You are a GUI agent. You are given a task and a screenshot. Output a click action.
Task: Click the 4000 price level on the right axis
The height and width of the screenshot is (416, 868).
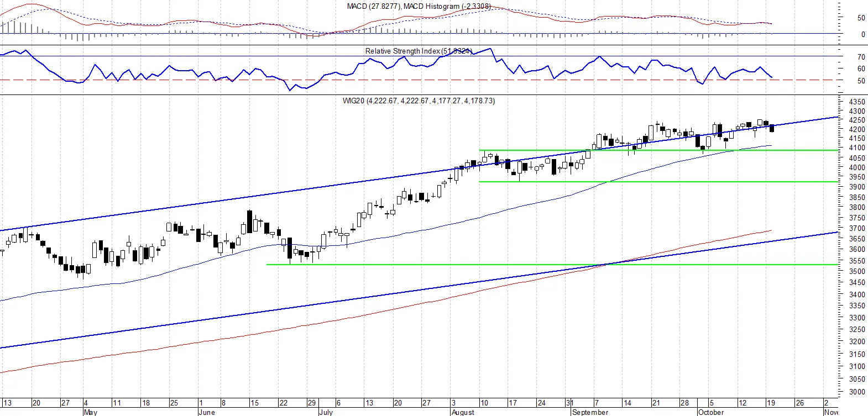point(857,167)
